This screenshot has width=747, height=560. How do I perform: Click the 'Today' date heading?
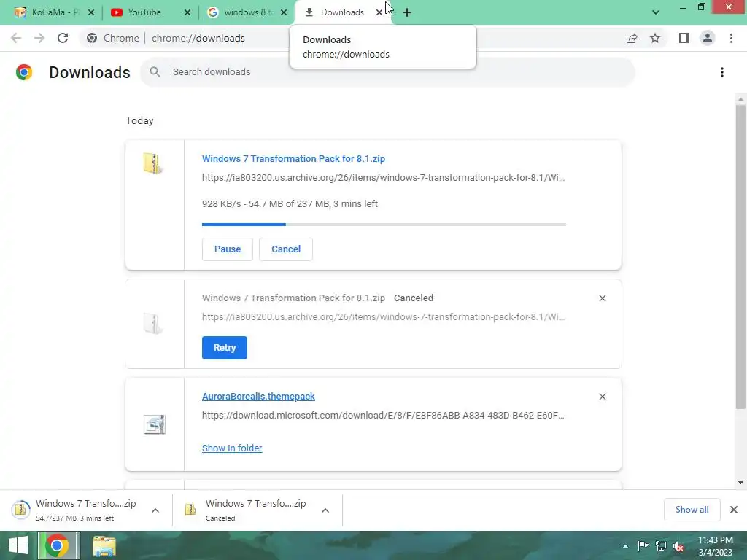[x=139, y=120]
